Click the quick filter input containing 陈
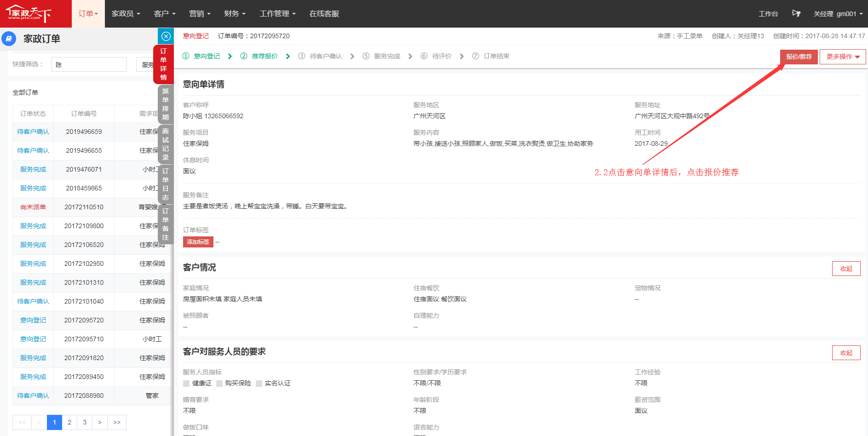This screenshot has width=868, height=436. click(x=89, y=64)
